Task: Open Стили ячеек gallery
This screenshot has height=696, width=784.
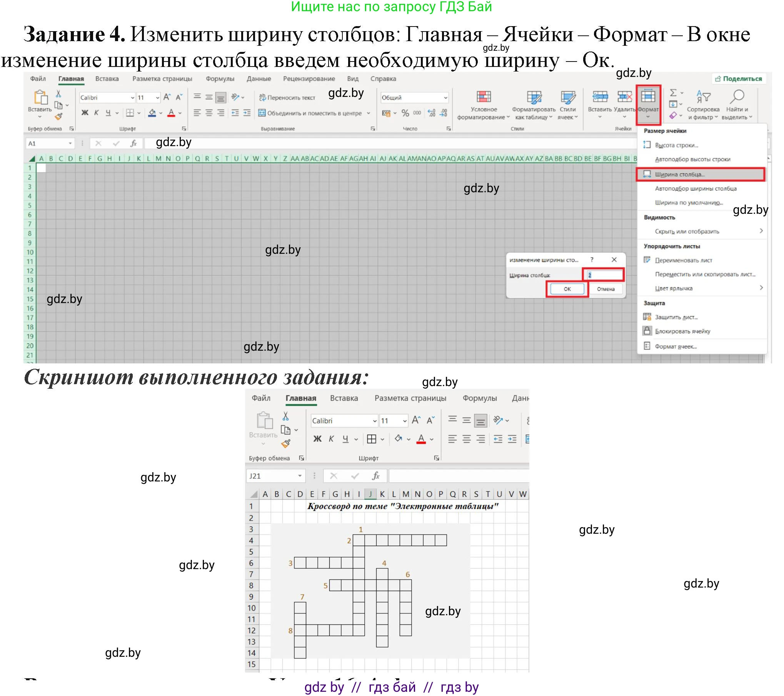Action: tap(568, 97)
